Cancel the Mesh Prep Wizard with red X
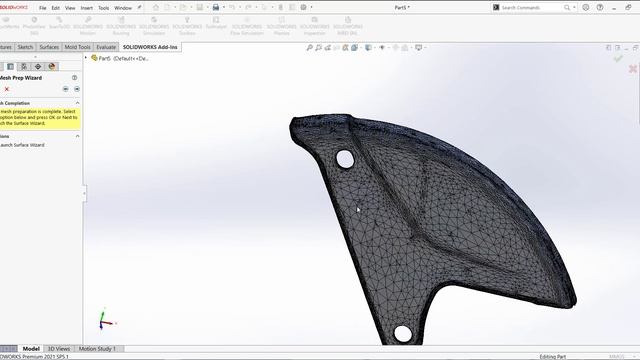The height and width of the screenshot is (360, 640). (7, 89)
